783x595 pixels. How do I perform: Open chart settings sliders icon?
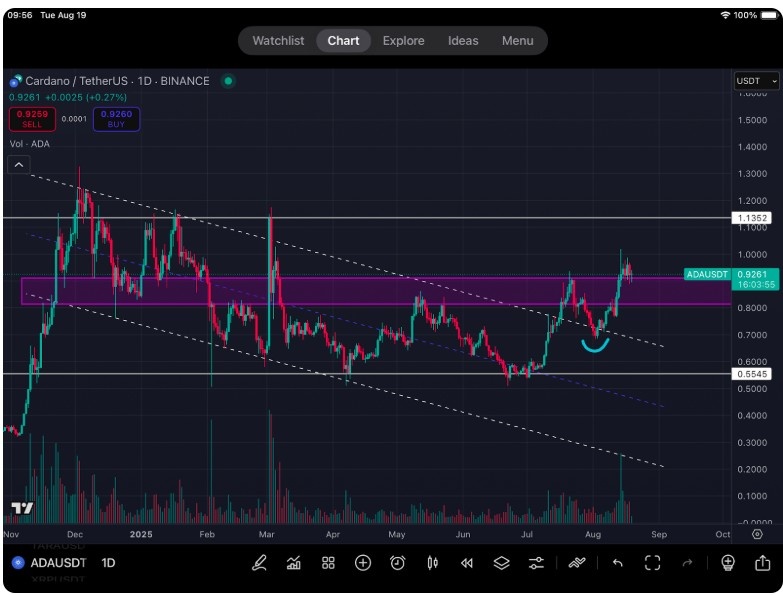[x=536, y=563]
